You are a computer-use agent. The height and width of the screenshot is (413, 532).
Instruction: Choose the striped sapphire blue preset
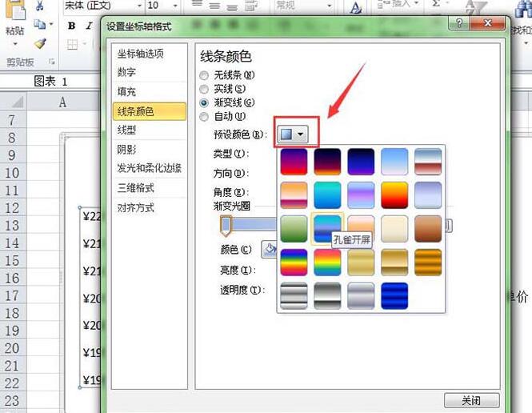[x=394, y=296]
